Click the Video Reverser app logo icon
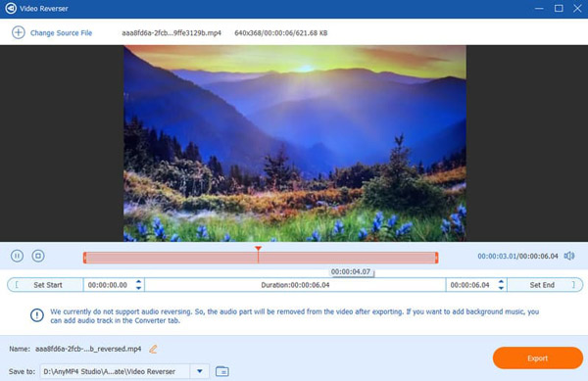The width and height of the screenshot is (588, 381). pyautogui.click(x=11, y=8)
